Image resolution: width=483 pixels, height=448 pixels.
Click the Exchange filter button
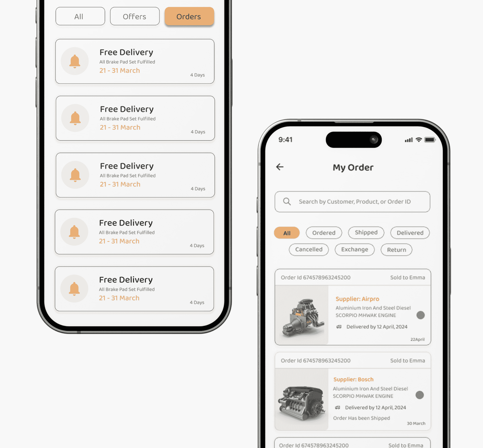coord(354,249)
